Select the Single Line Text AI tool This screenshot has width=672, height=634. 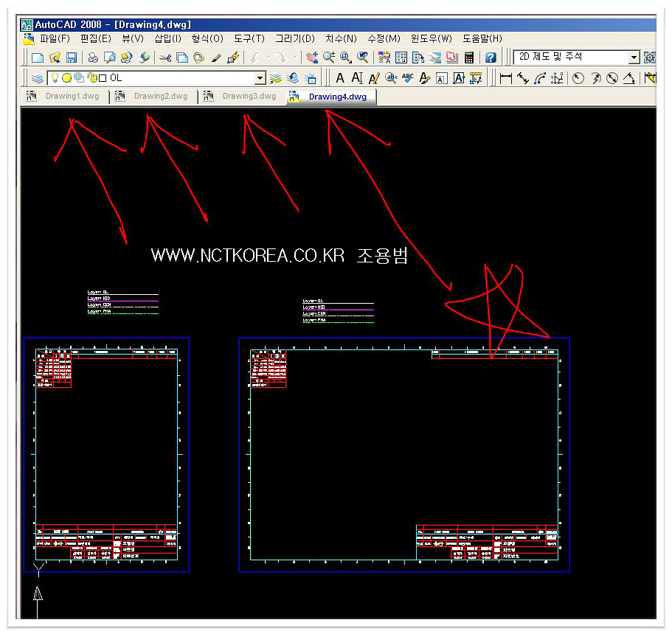(x=357, y=78)
